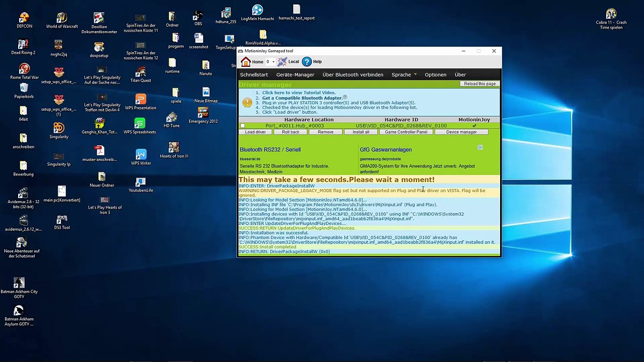The width and height of the screenshot is (644, 362).
Task: Click the Home house icon in MotioninJoy
Action: coord(246,62)
